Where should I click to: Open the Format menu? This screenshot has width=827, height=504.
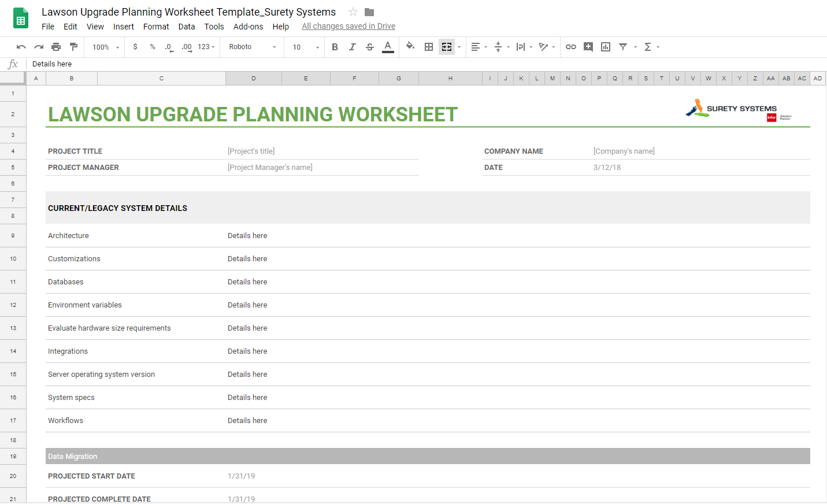tap(156, 27)
